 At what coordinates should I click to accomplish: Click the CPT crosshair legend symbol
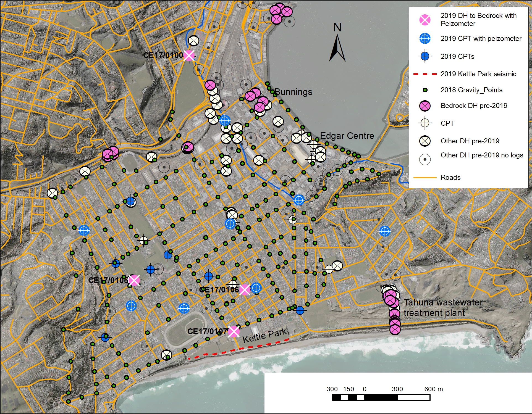pos(425,123)
